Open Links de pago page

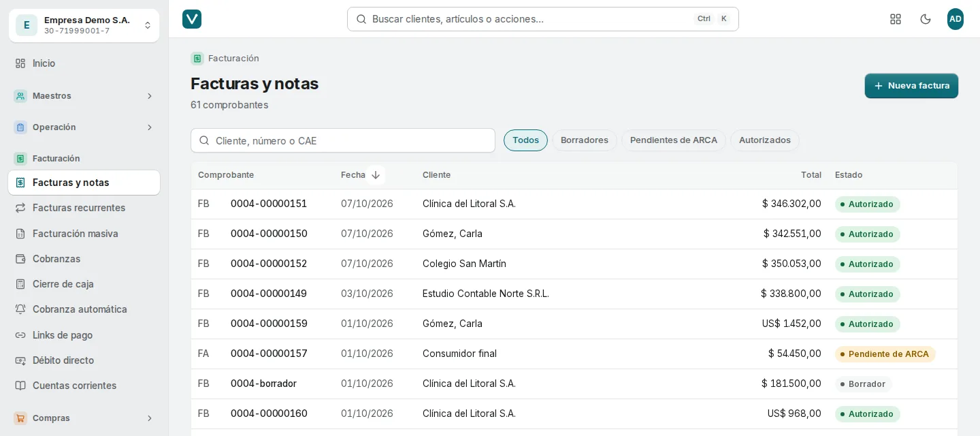point(84,335)
